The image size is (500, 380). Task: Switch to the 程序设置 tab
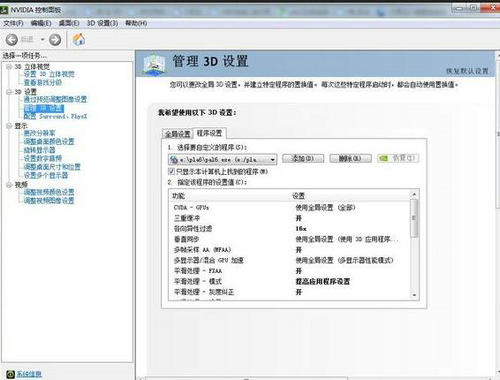tap(209, 133)
